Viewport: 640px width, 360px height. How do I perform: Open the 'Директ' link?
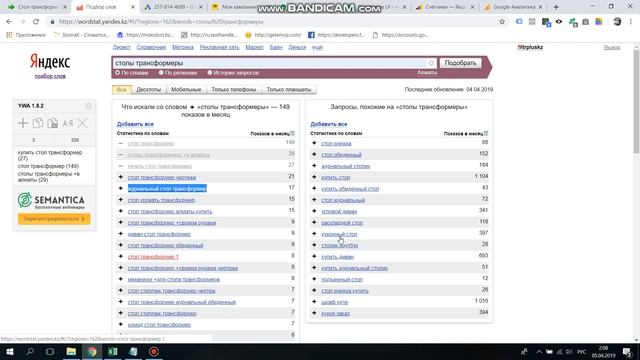[x=121, y=47]
